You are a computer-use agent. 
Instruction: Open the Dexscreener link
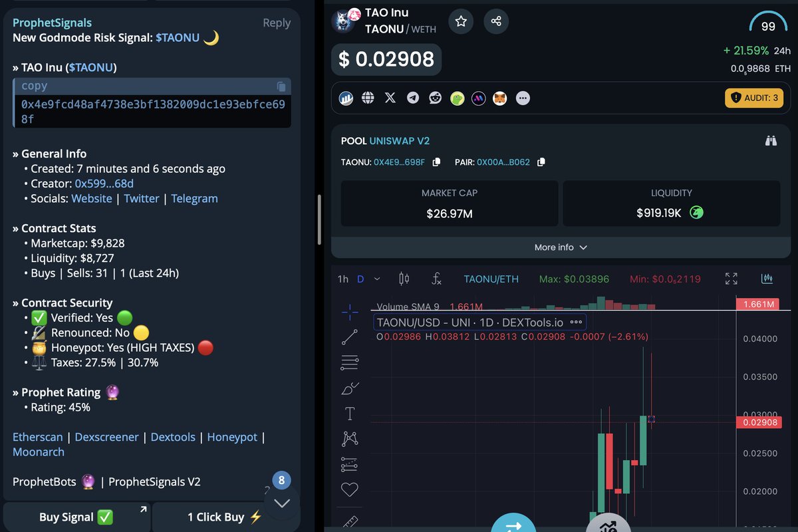point(106,437)
